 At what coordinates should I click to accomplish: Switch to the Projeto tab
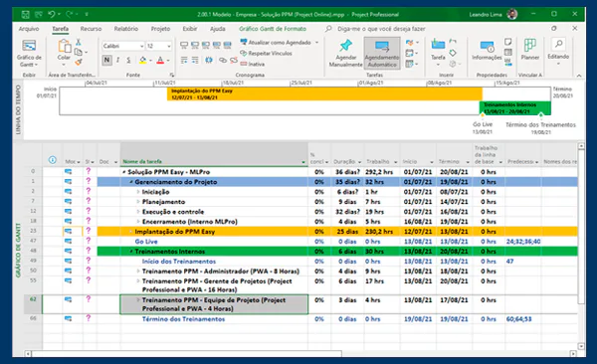click(x=160, y=29)
